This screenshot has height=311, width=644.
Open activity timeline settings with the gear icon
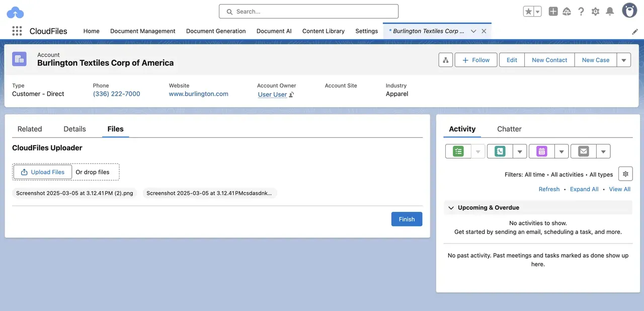click(625, 173)
